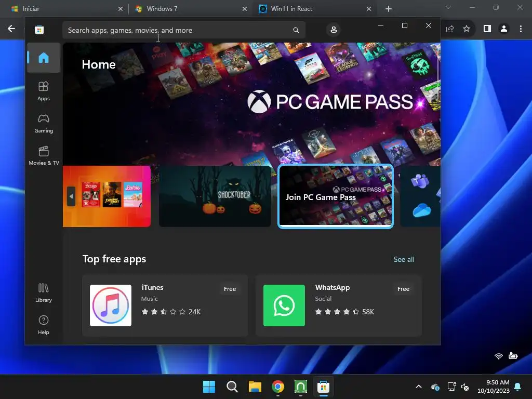Open the Home section in Store sidebar
The width and height of the screenshot is (532, 399).
tap(44, 58)
